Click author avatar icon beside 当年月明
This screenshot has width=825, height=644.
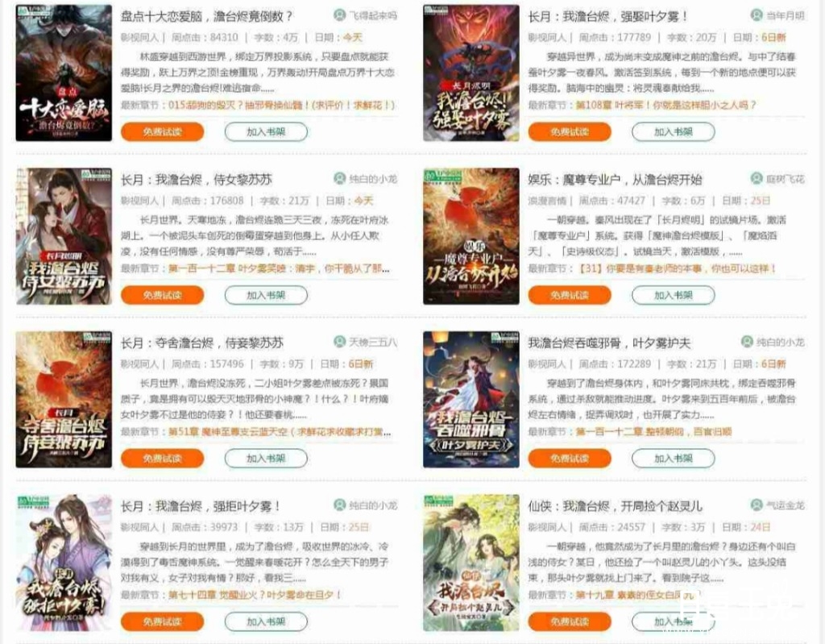click(x=757, y=15)
